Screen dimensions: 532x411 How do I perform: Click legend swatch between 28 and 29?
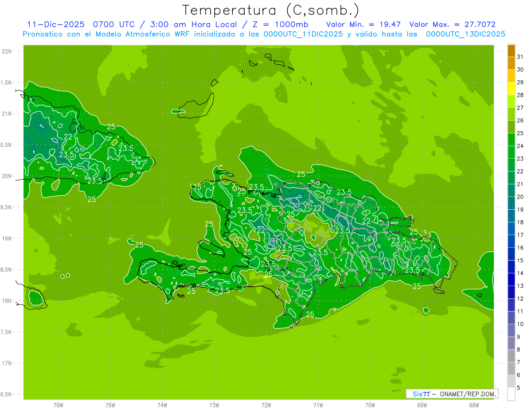511,89
